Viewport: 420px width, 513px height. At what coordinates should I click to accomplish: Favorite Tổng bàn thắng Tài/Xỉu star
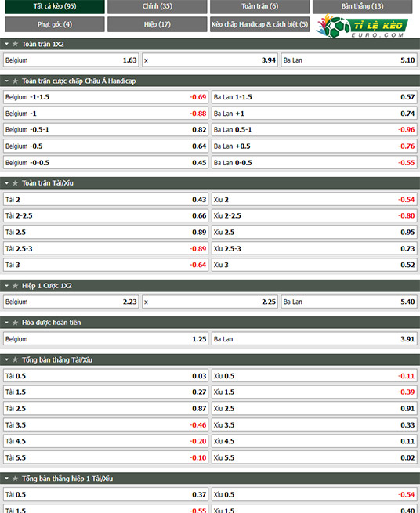[15, 360]
